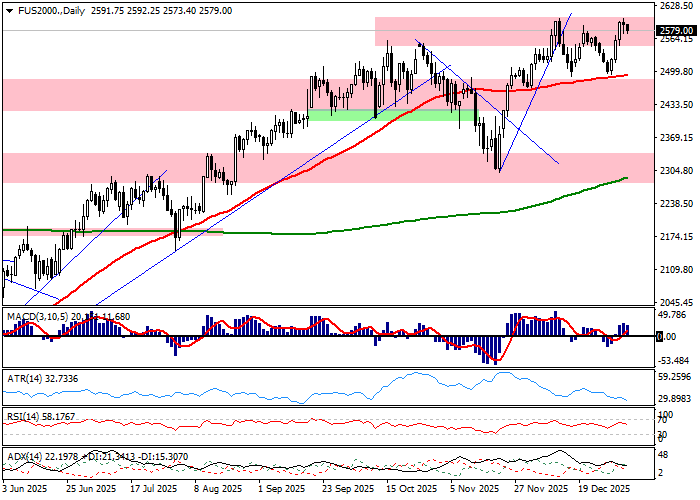Click the 2433.50 price axis label
This screenshot has width=700, height=500.
677,105
